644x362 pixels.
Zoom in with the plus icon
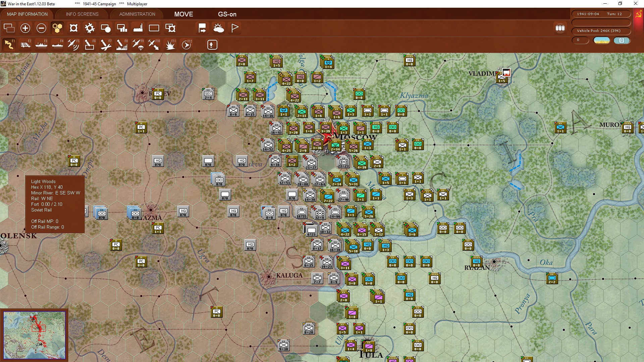tap(25, 28)
